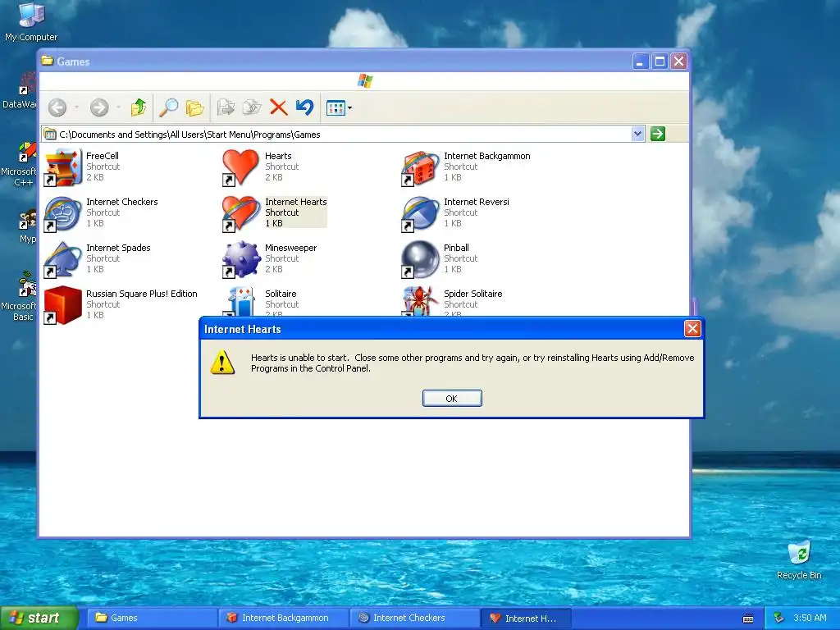Click the Minesweeper file name

pos(291,248)
